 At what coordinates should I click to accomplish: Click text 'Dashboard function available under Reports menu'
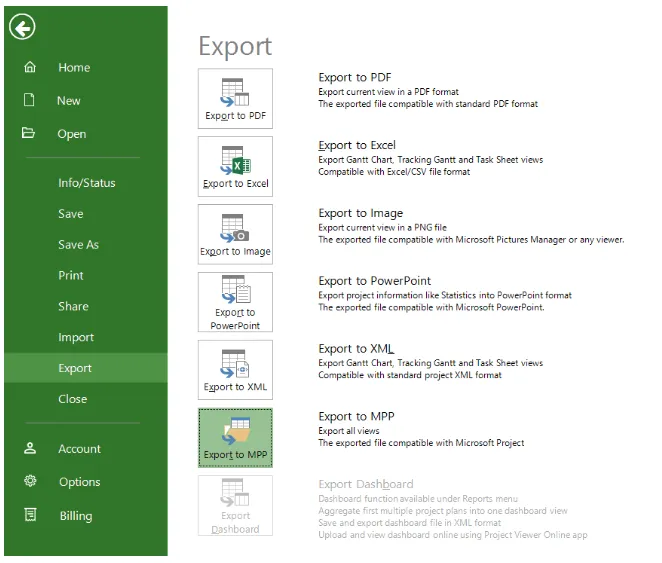click(x=418, y=499)
